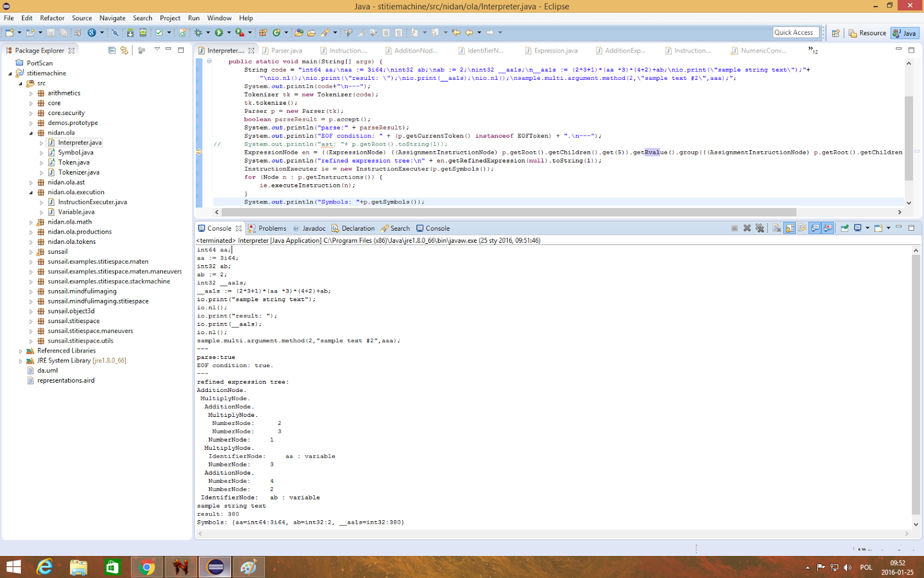Switch to the Resource perspective
The height and width of the screenshot is (578, 924).
[x=867, y=33]
